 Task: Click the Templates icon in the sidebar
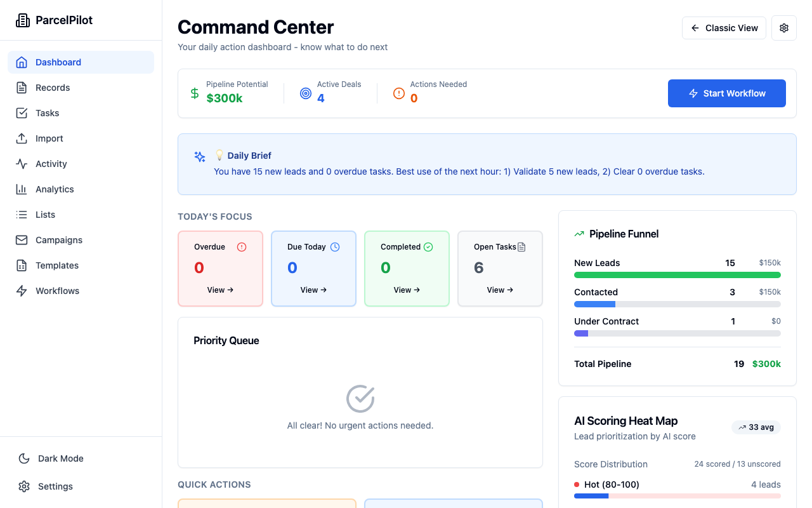click(x=23, y=265)
